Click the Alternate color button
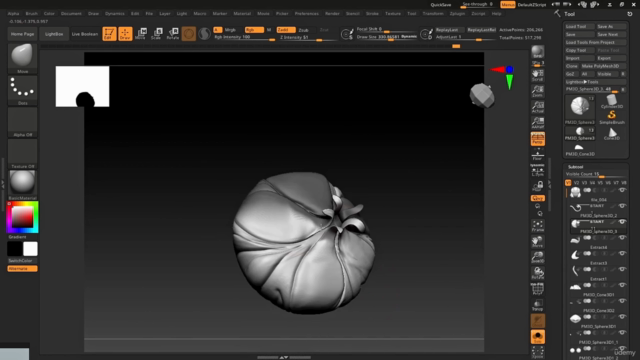The width and height of the screenshot is (640, 360). pos(22,269)
